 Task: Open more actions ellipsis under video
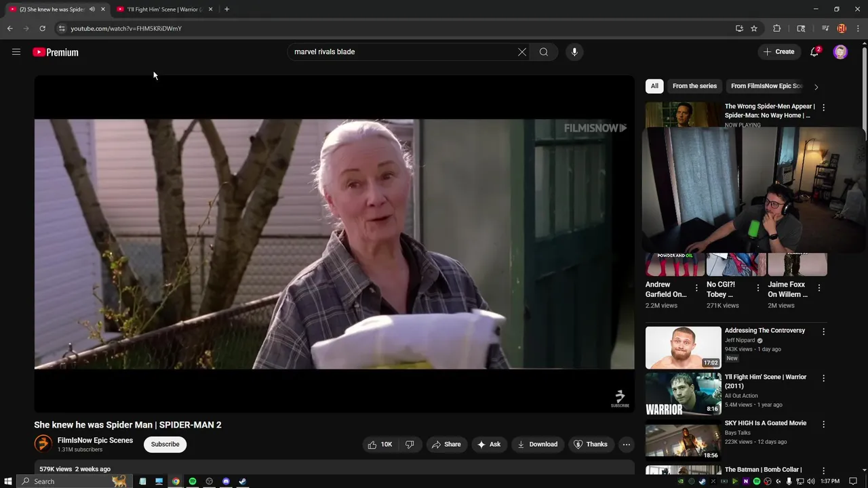pos(627,445)
